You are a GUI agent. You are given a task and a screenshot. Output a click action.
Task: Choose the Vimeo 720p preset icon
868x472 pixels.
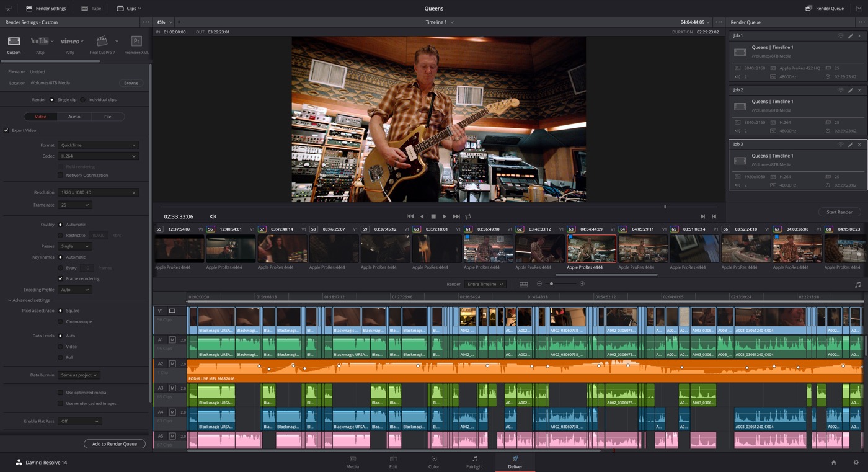click(70, 42)
